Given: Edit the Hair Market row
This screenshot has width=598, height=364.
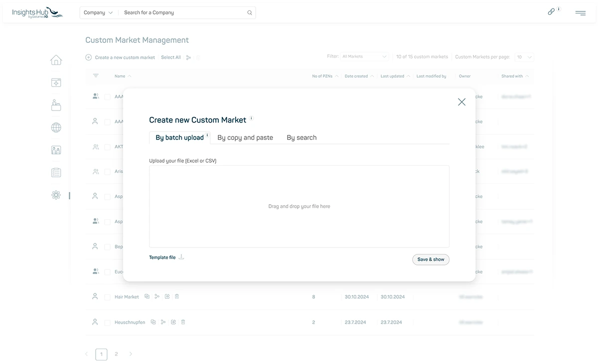Looking at the screenshot, I should (x=167, y=296).
